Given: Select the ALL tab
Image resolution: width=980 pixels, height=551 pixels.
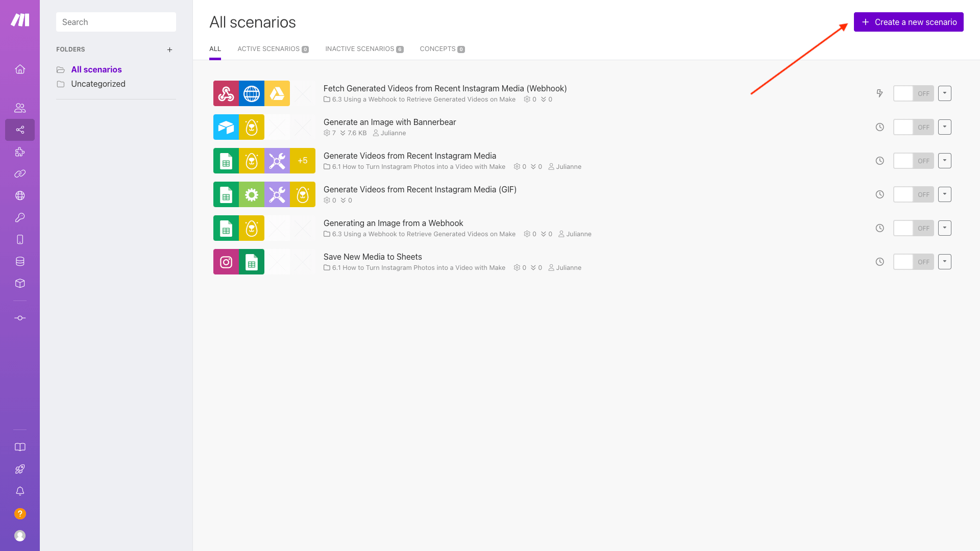Looking at the screenshot, I should (215, 49).
